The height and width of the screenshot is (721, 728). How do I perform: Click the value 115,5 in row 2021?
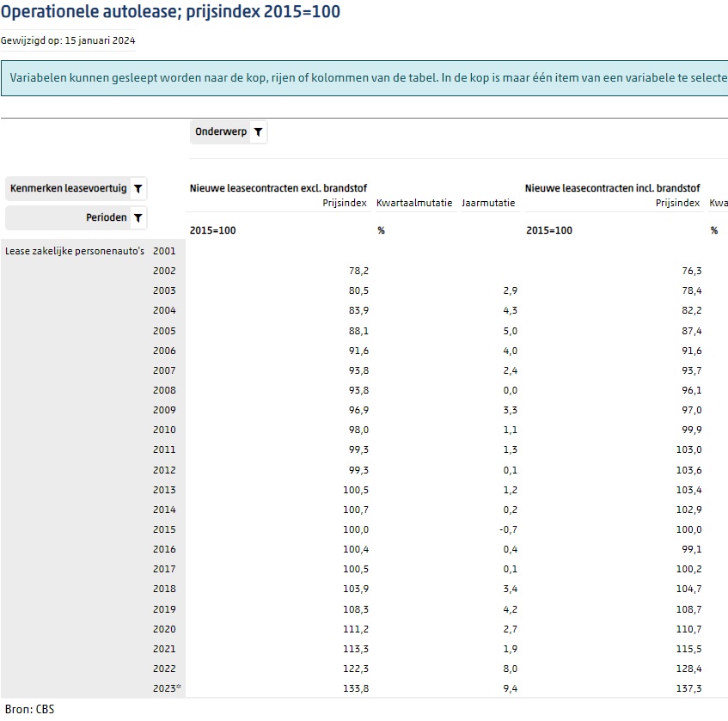tap(688, 649)
